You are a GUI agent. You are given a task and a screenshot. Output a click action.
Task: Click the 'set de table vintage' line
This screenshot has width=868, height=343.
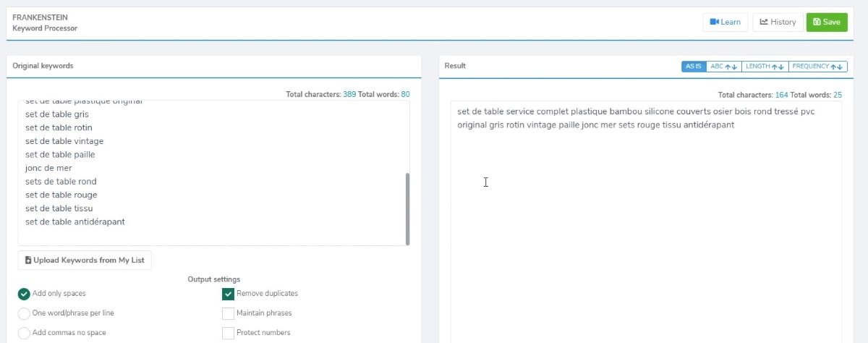tap(64, 141)
